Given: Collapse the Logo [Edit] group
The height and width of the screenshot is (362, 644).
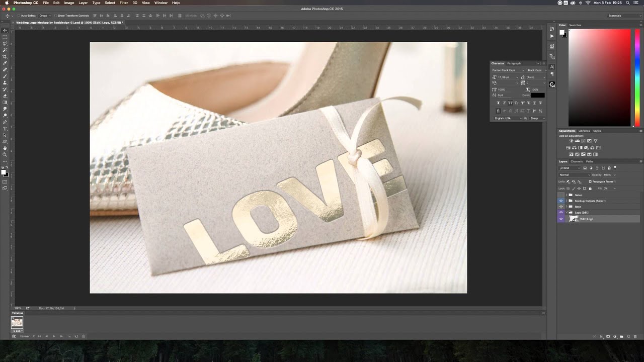Looking at the screenshot, I should tap(567, 212).
